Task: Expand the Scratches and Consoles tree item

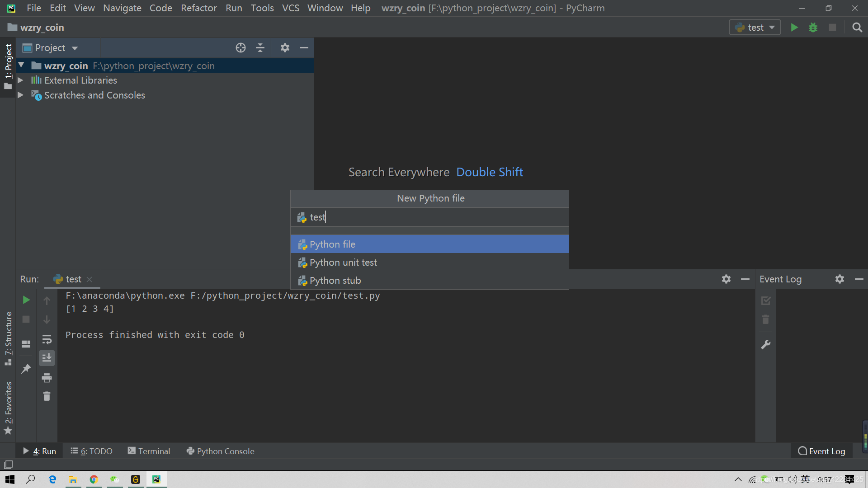Action: click(x=21, y=95)
